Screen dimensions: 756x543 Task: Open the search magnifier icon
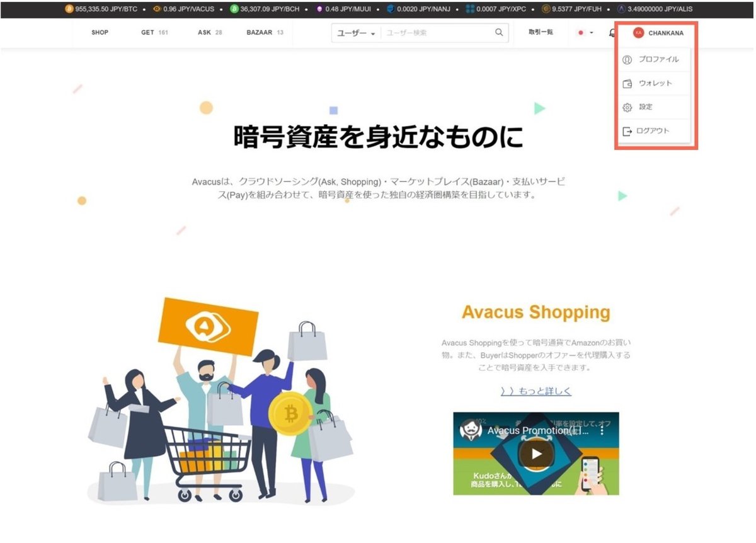[498, 32]
